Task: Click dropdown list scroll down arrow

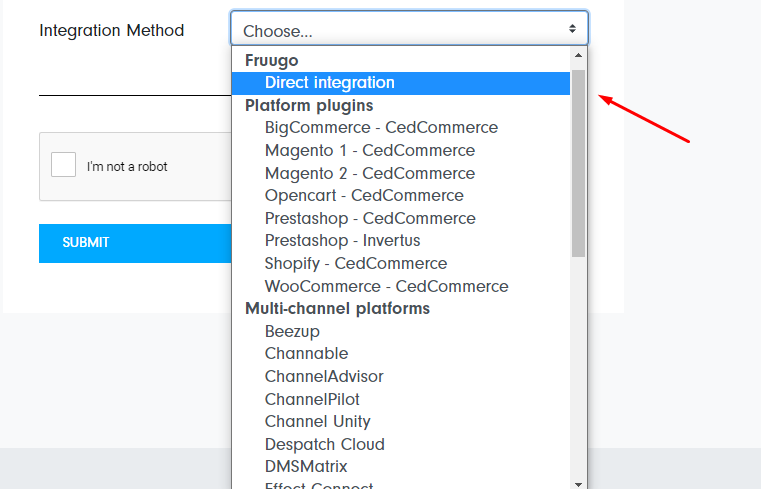Action: tap(578, 484)
